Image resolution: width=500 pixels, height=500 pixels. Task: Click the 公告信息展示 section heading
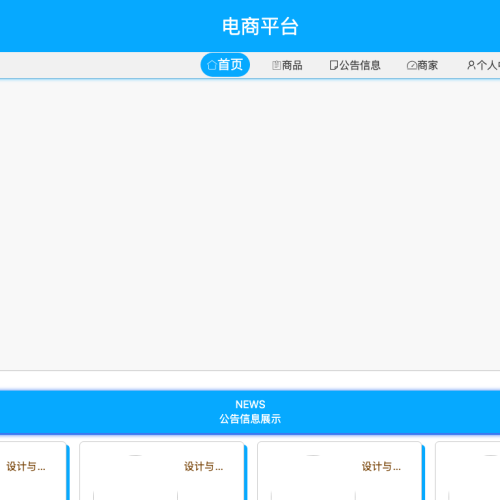[250, 419]
